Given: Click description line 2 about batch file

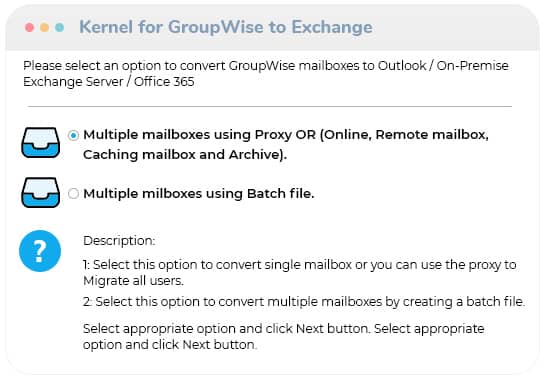Looking at the screenshot, I should coord(304,301).
